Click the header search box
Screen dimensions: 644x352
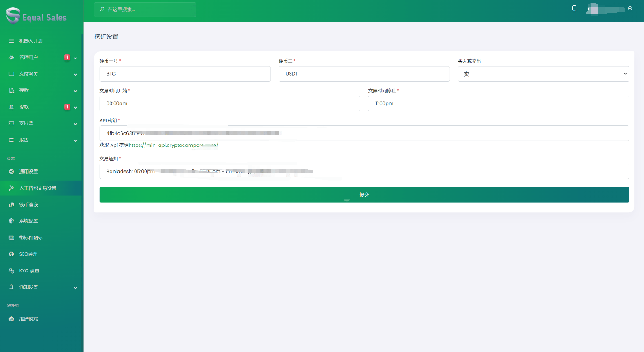145,9
